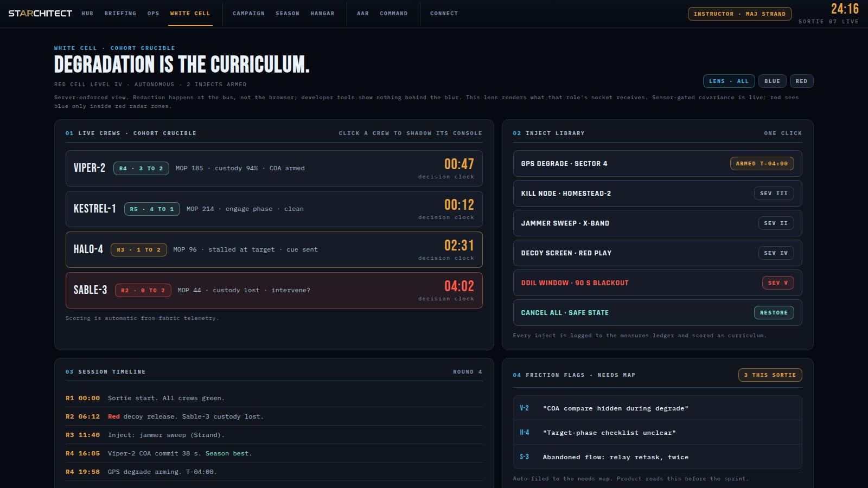Select the R4 16:05 Viper-2 COA entry

[x=274, y=453]
